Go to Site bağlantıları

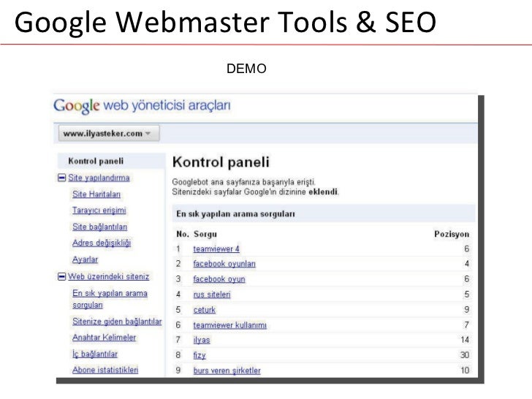tap(99, 227)
